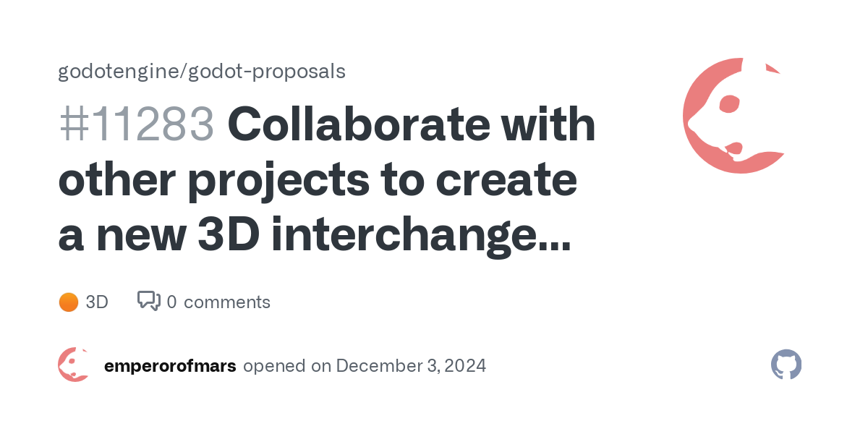
Task: Click the "other projects to create" title line
Action: click(x=318, y=181)
